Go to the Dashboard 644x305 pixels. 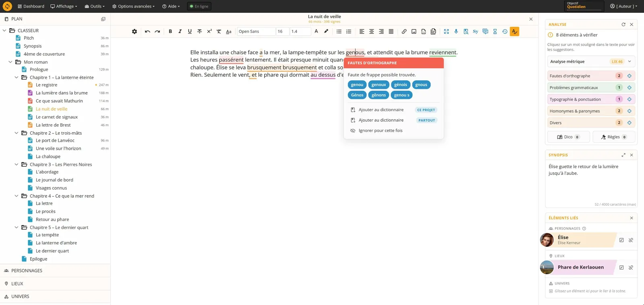point(31,6)
